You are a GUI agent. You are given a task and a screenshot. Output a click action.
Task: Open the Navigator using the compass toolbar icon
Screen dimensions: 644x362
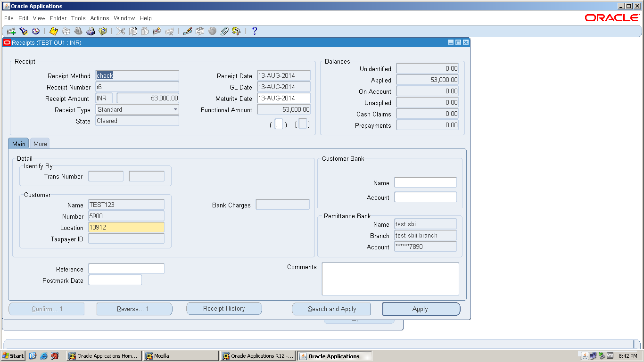coord(35,31)
